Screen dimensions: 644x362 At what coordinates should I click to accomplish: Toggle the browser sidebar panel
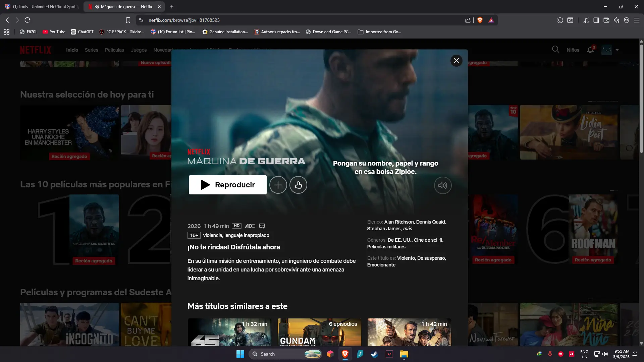[x=596, y=20]
